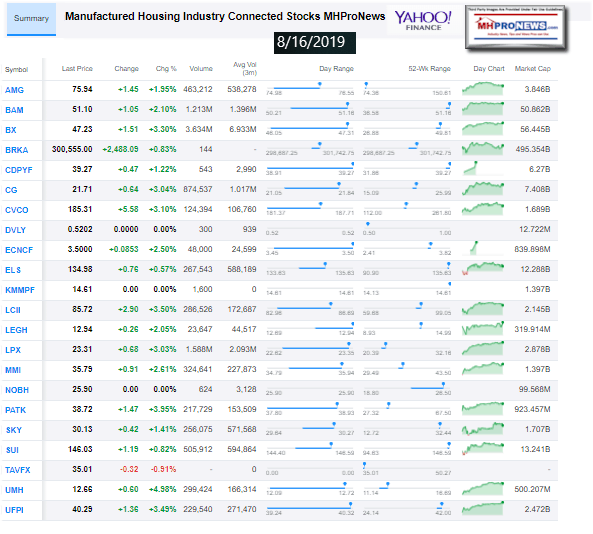Sort by Volume column header

[201, 68]
